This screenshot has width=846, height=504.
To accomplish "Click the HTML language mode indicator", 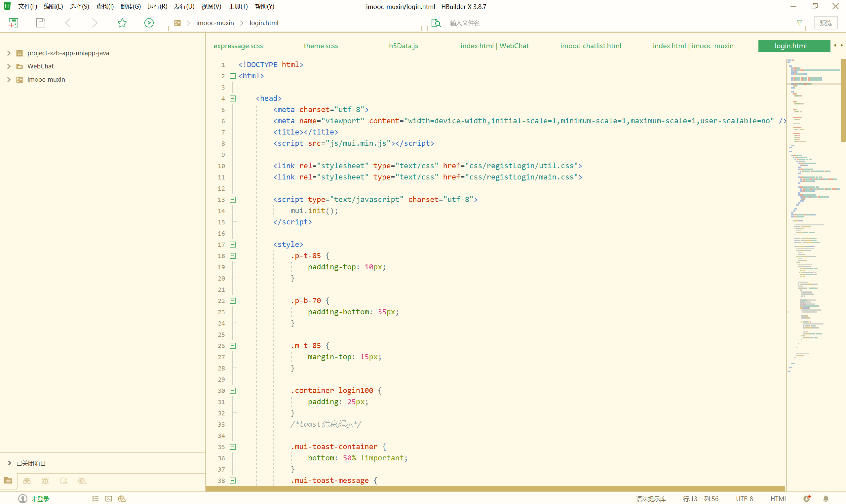I will pyautogui.click(x=779, y=499).
